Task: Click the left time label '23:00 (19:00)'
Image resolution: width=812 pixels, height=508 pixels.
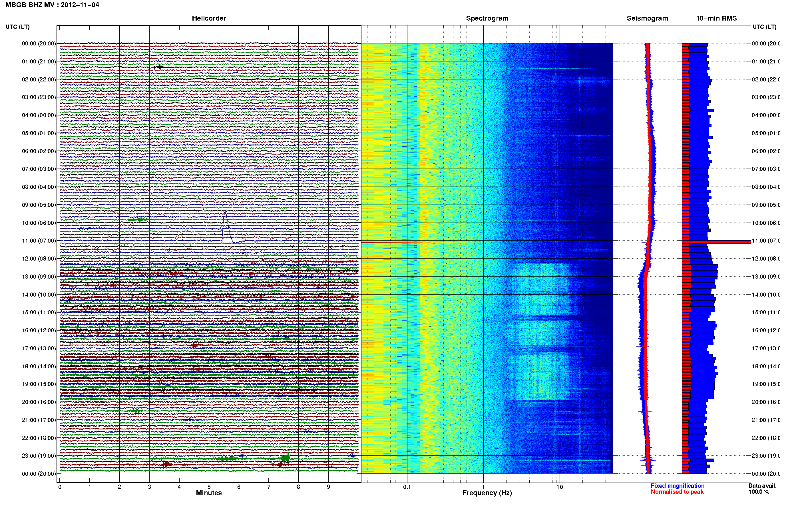Action: pyautogui.click(x=39, y=456)
